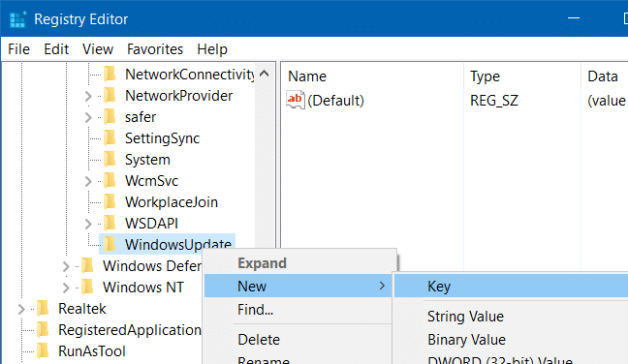Click the WorkplaceJoin folder icon
The width and height of the screenshot is (628, 364).
[110, 202]
